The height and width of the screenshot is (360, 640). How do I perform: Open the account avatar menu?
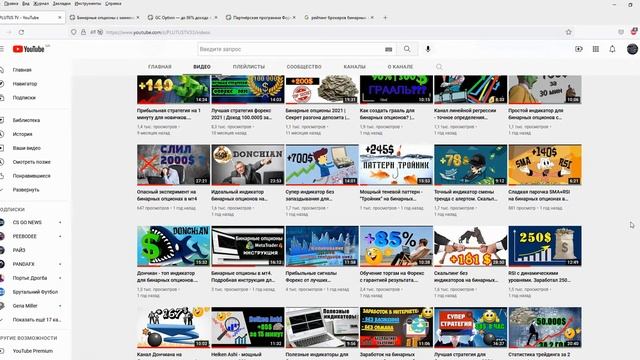tap(632, 49)
